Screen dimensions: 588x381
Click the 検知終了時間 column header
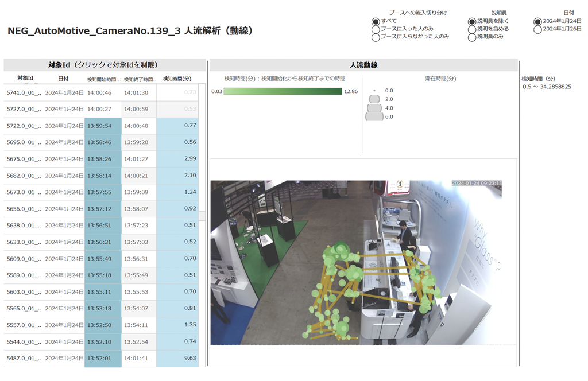click(140, 79)
